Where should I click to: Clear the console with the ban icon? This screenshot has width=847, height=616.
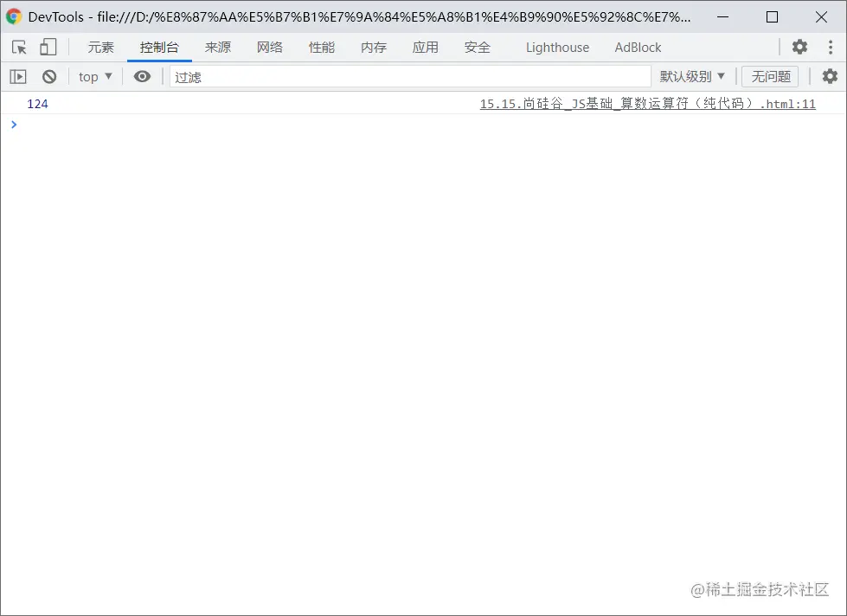pos(49,77)
